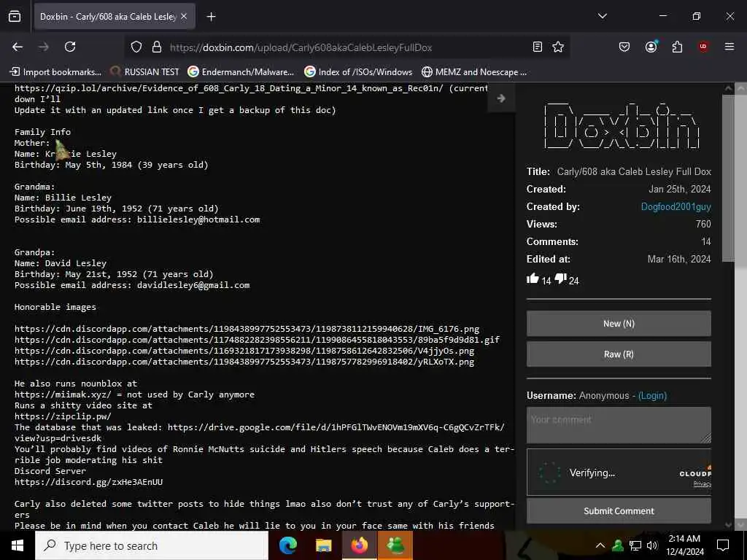Click the sidebar scrollbar down arrow
Viewport: 747px width, 560px height.
[x=729, y=524]
